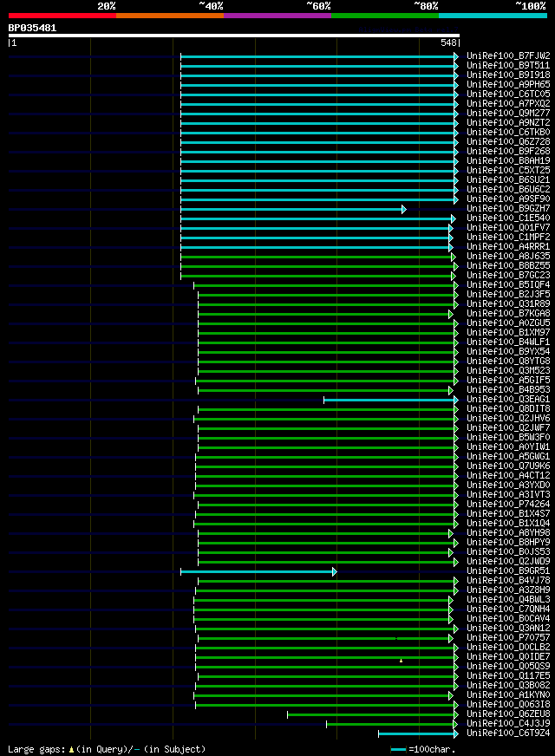Select hit label UniRef100_C1E540

[x=508, y=218]
